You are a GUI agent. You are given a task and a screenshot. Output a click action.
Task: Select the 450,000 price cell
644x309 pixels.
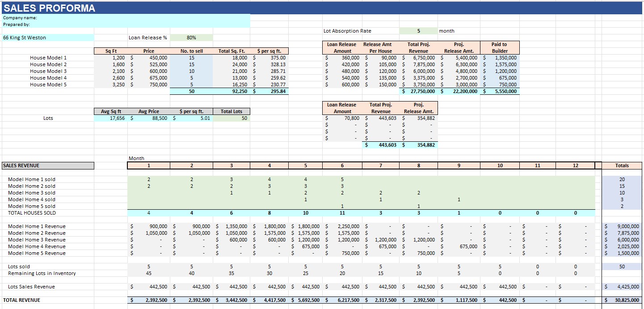[149, 58]
